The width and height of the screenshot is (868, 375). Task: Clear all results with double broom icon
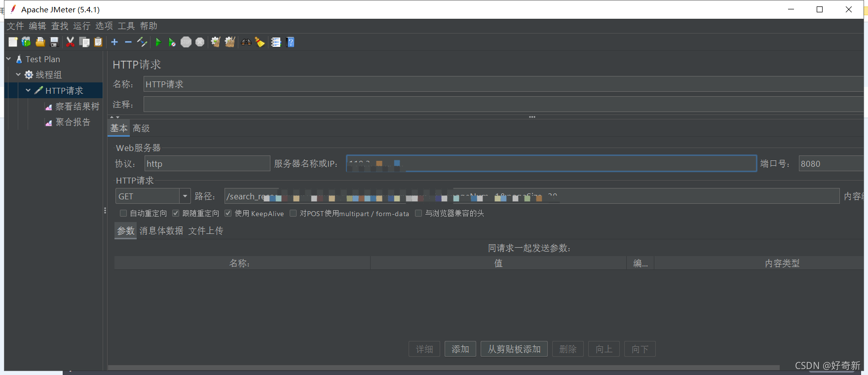click(230, 42)
